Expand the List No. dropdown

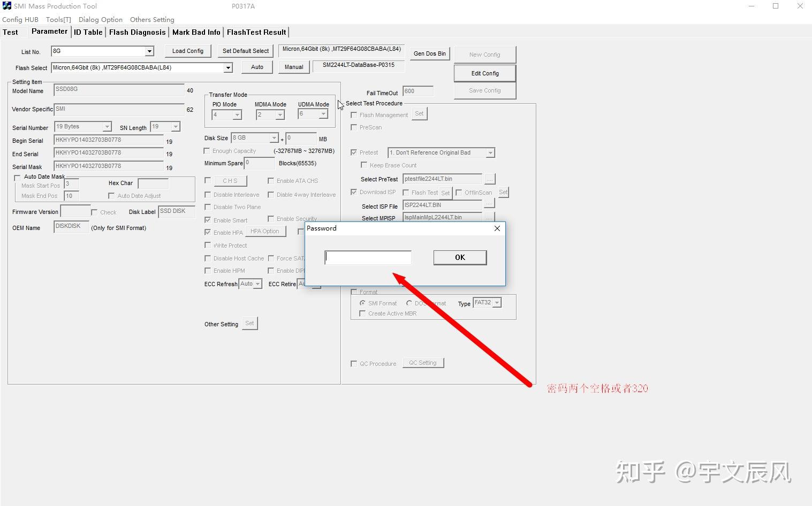(x=150, y=51)
